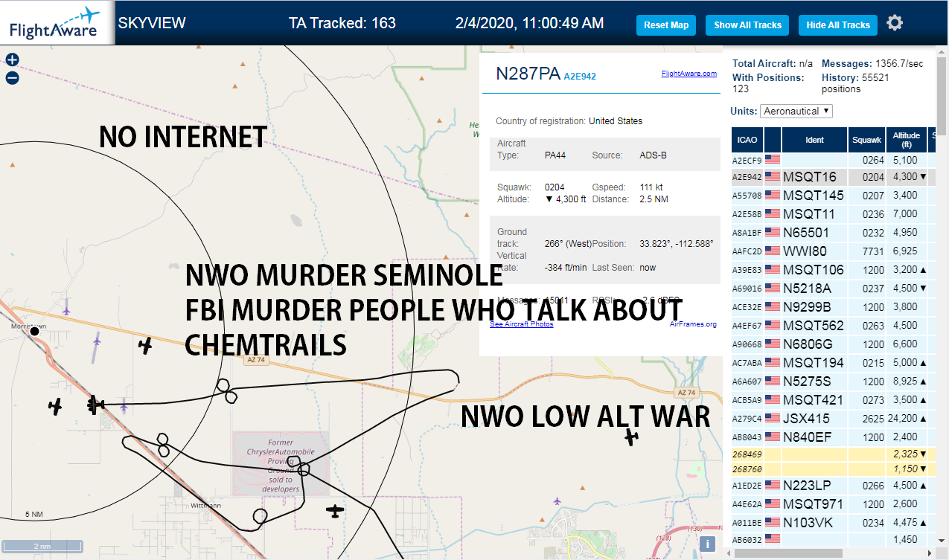This screenshot has width=949, height=560.
Task: Select aircraft row MSQT194
Action: tap(834, 363)
